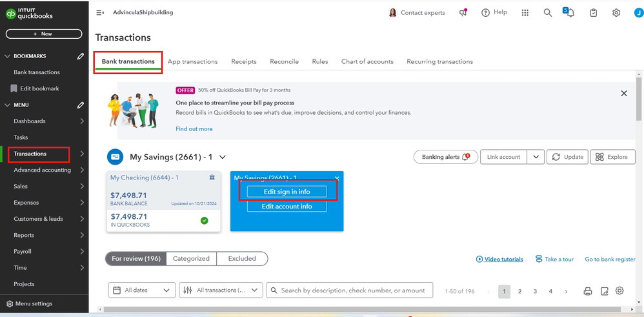Image resolution: width=644 pixels, height=317 pixels.
Task: Click the bank icon on My Checking card
Action: click(212, 178)
